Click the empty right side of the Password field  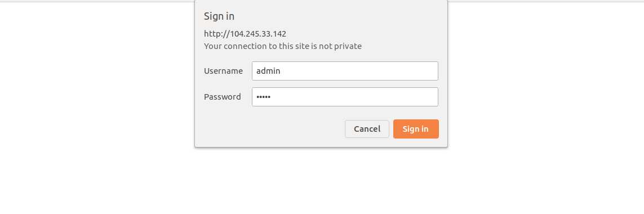click(390, 97)
